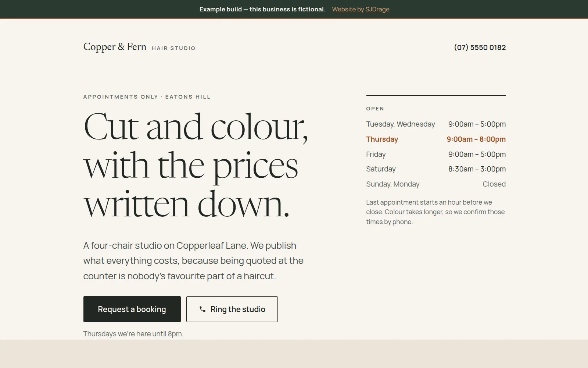Click the HAIR STUDIO tagline text
The width and height of the screenshot is (588, 368).
click(x=173, y=48)
